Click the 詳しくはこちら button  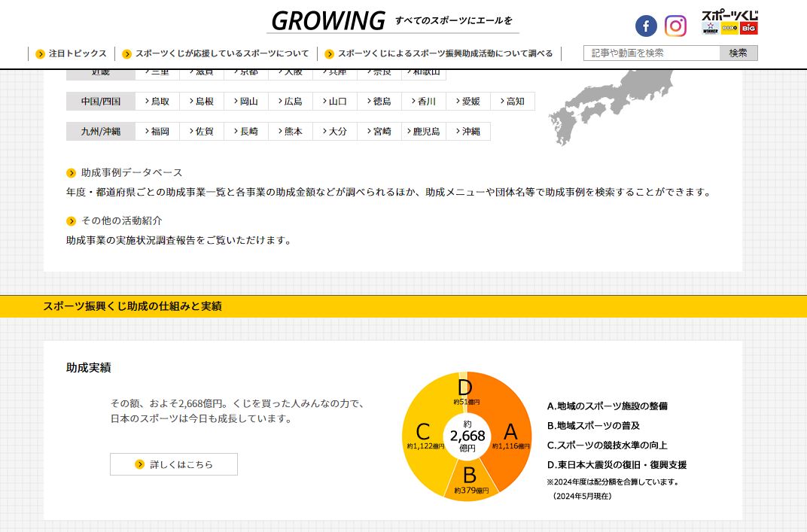pos(174,464)
